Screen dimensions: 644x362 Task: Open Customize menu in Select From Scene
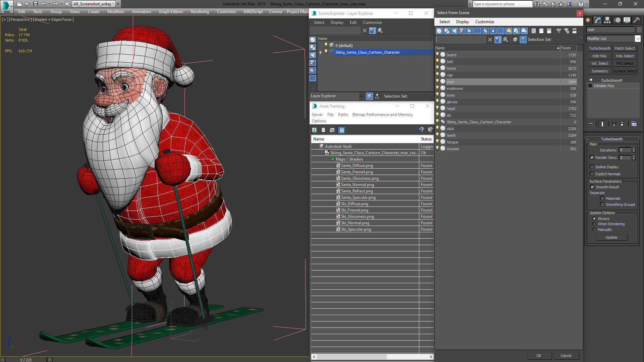click(484, 22)
